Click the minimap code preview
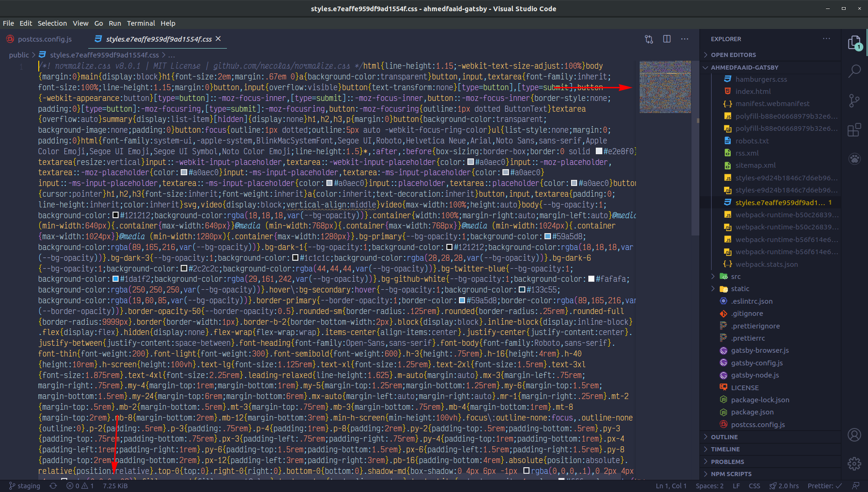 pyautogui.click(x=665, y=87)
